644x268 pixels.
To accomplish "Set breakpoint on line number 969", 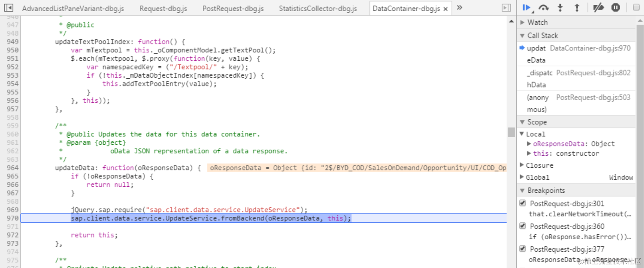I will click(12, 210).
